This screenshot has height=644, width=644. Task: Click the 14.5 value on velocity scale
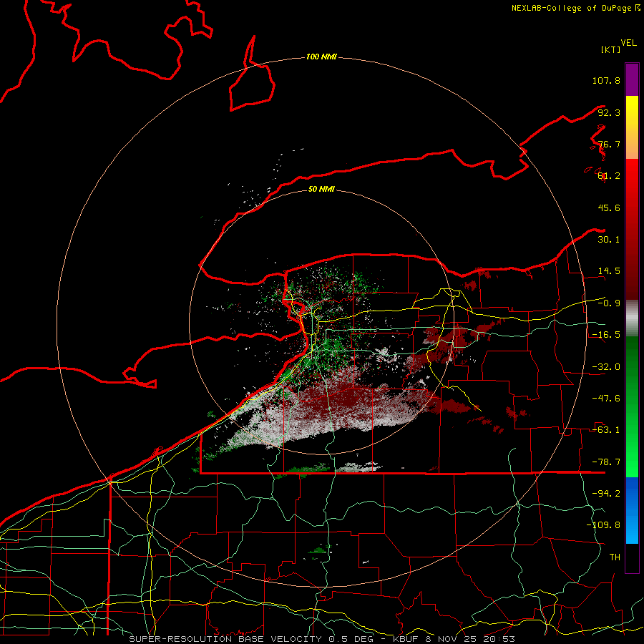[609, 271]
